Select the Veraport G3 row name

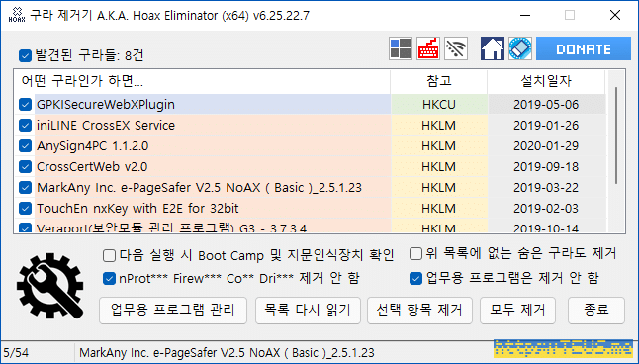click(x=171, y=227)
